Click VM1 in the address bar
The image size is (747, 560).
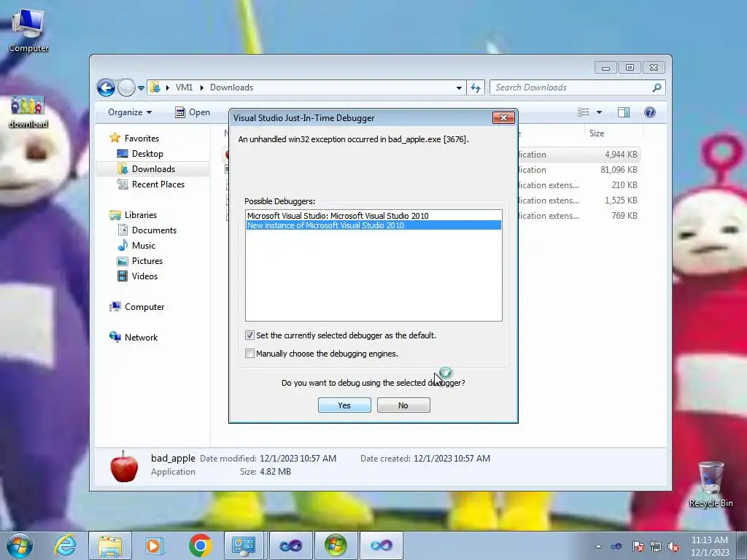[x=184, y=87]
